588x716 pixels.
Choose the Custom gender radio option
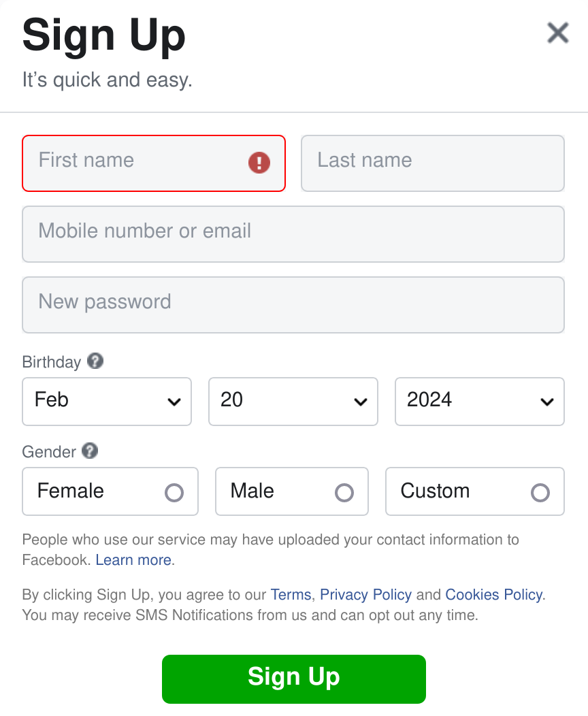point(540,492)
